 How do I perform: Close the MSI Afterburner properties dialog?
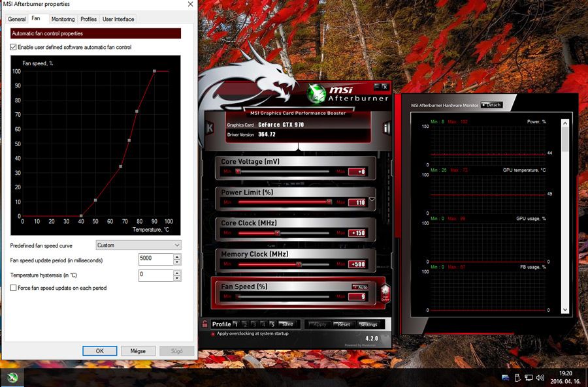(191, 4)
